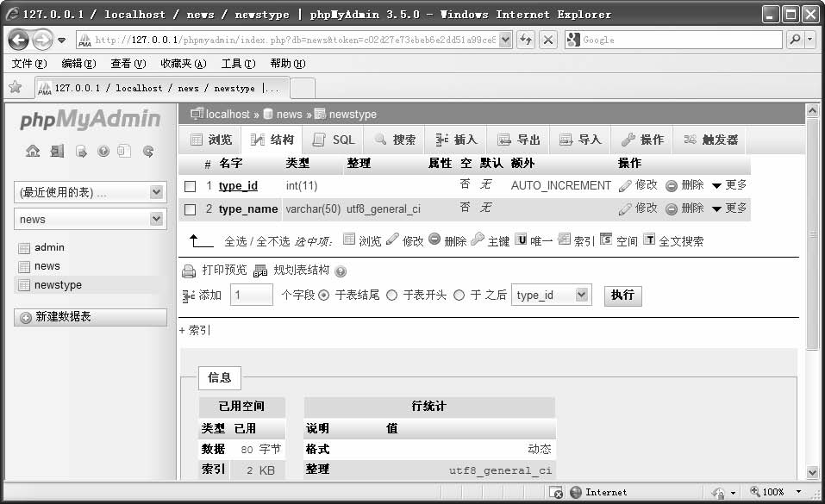This screenshot has height=504, width=825.
Task: Expand More options for type_name row
Action: [729, 208]
